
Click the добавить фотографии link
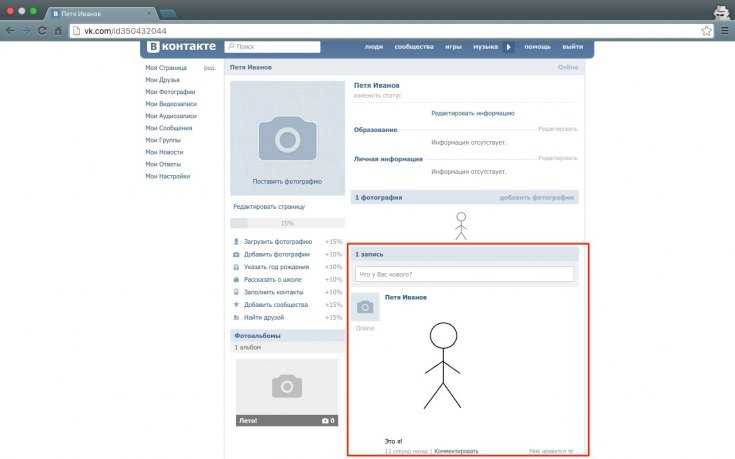pyautogui.click(x=537, y=198)
